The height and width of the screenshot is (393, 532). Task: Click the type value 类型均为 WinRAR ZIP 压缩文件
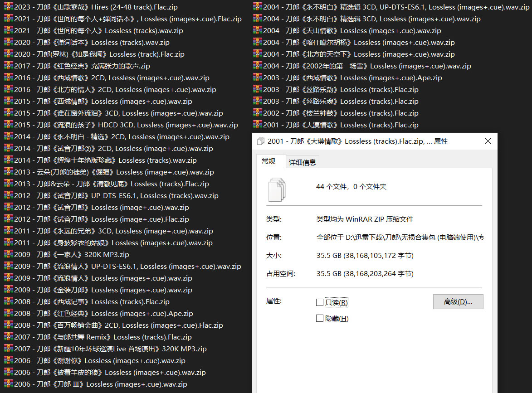(365, 219)
